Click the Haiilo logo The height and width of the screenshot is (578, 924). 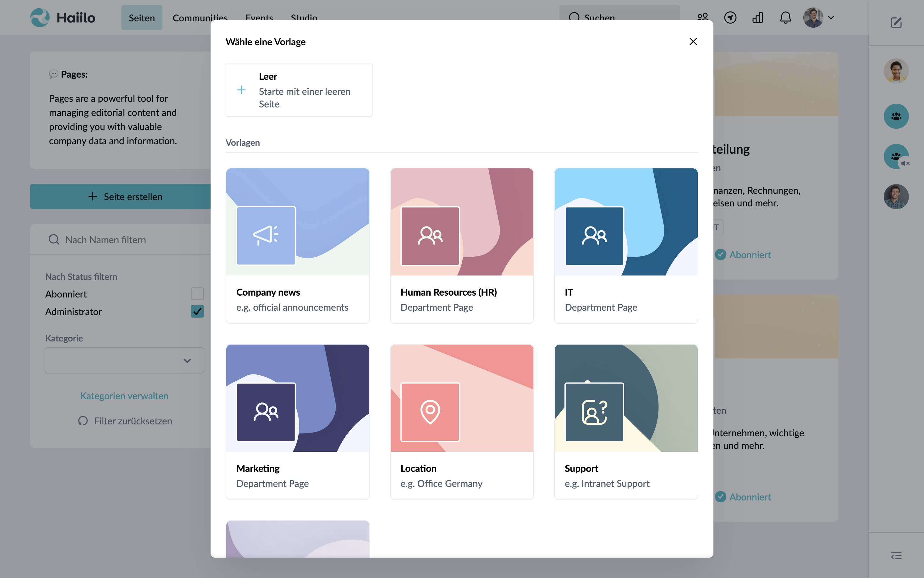(63, 18)
